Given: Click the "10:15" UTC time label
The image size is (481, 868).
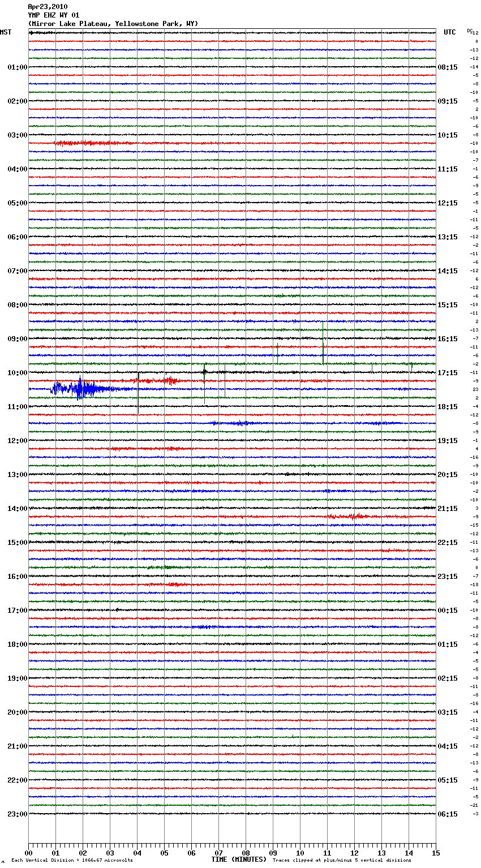Looking at the screenshot, I should tap(448, 135).
